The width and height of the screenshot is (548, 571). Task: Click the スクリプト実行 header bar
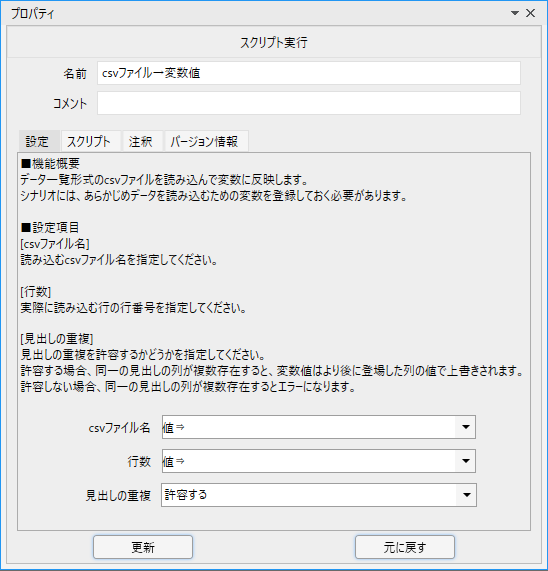274,43
